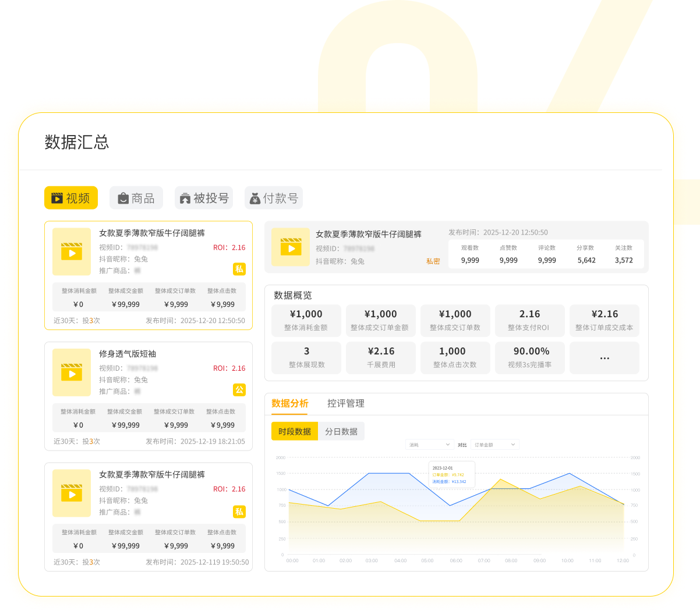Click the 2023-12-01 chart tooltip
Image resolution: width=700 pixels, height=614 pixels.
(x=451, y=475)
